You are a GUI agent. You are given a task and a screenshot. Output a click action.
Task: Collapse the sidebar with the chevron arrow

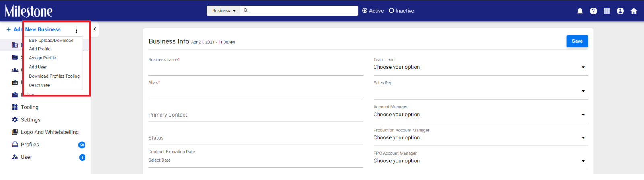[x=95, y=29]
